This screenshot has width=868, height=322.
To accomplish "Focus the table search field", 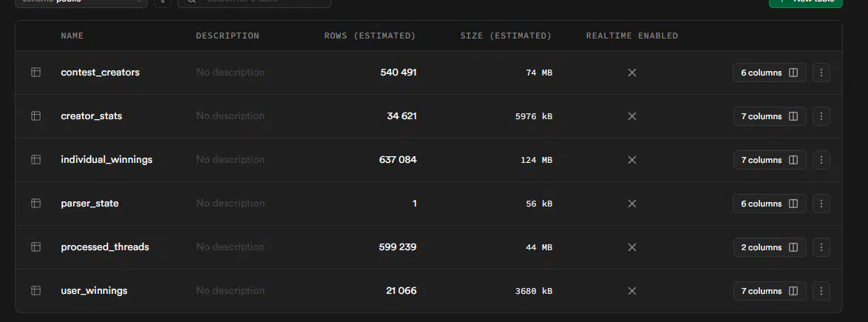I will pyautogui.click(x=255, y=2).
